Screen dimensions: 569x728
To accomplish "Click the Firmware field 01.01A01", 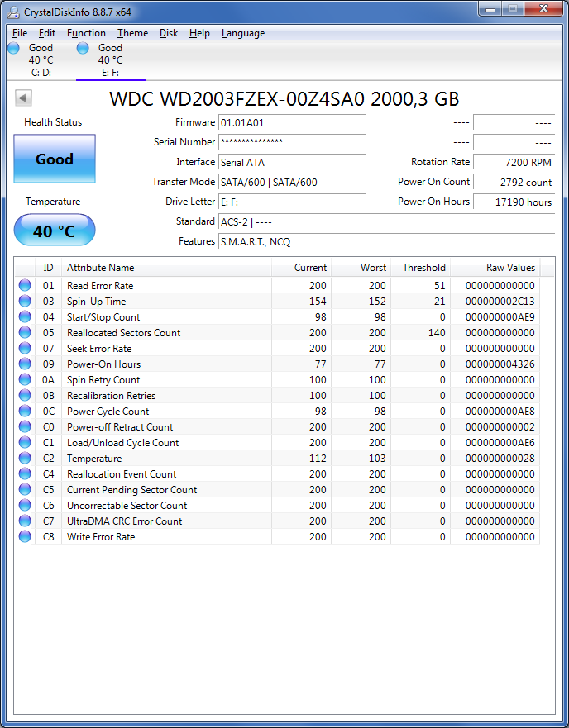I will pyautogui.click(x=293, y=123).
